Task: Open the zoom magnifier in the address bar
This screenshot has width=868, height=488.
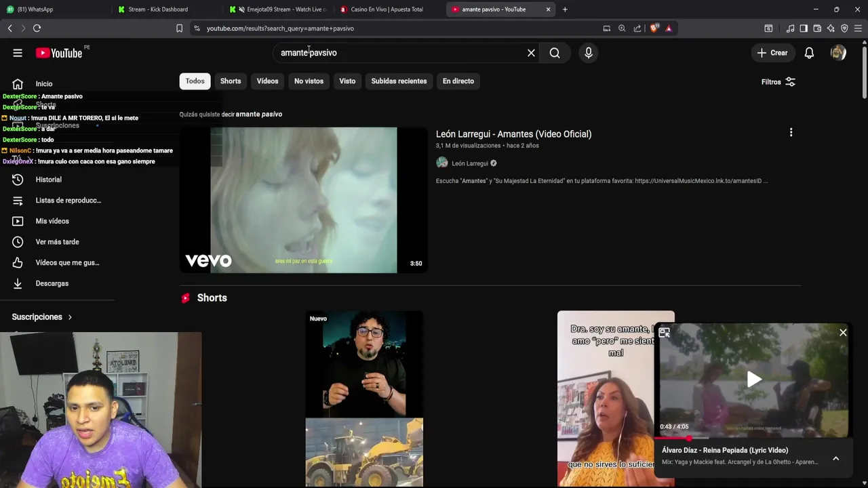Action: (x=622, y=28)
